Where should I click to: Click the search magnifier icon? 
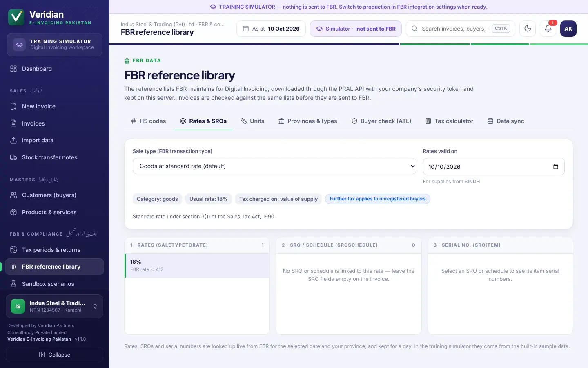(x=414, y=29)
